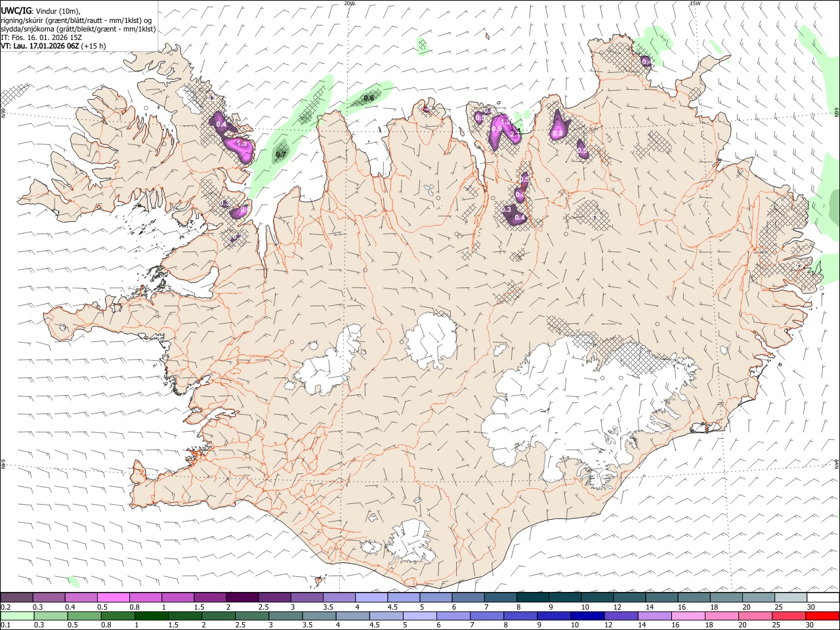Click the 0.1 label under rain legend

click(x=5, y=625)
